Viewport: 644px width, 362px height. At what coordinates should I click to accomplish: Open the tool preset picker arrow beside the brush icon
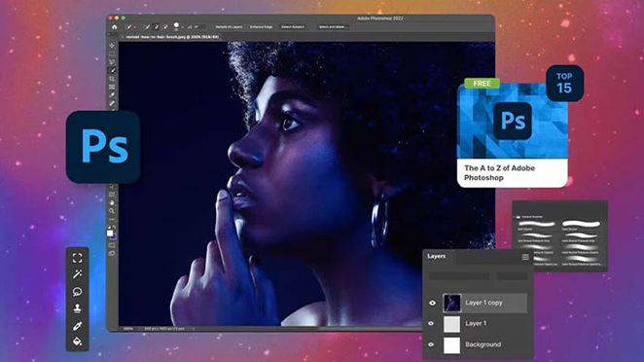(x=134, y=27)
